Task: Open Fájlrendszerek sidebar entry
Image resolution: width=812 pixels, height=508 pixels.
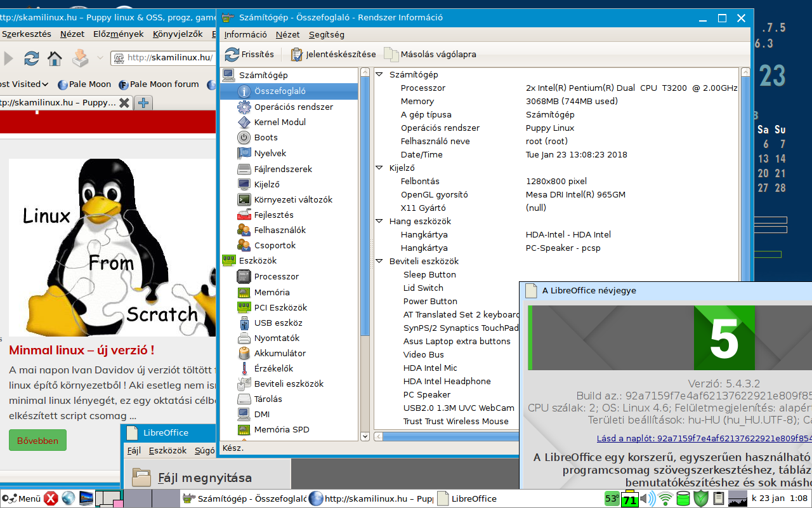Action: coord(283,169)
